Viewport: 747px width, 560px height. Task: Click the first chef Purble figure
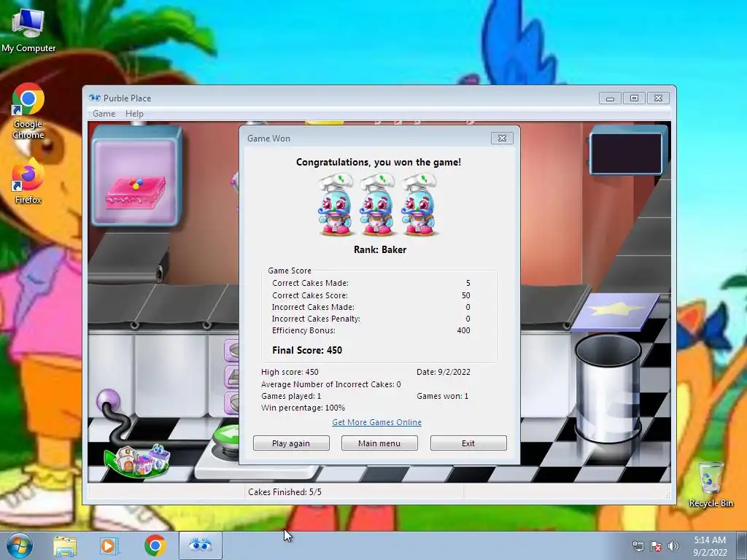[x=336, y=205]
